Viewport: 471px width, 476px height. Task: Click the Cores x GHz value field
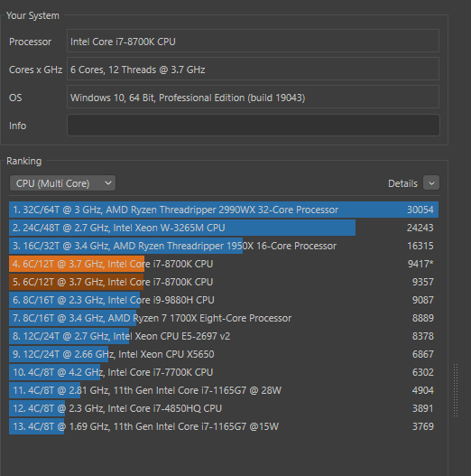(253, 69)
